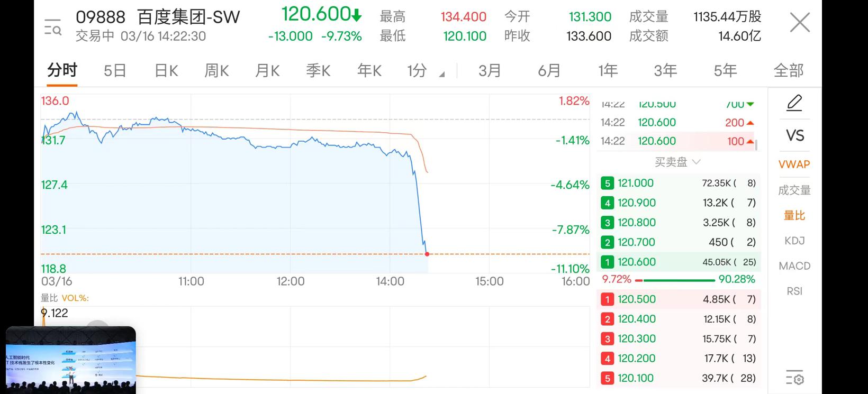Expand the 1分 interval dropdown

point(423,70)
